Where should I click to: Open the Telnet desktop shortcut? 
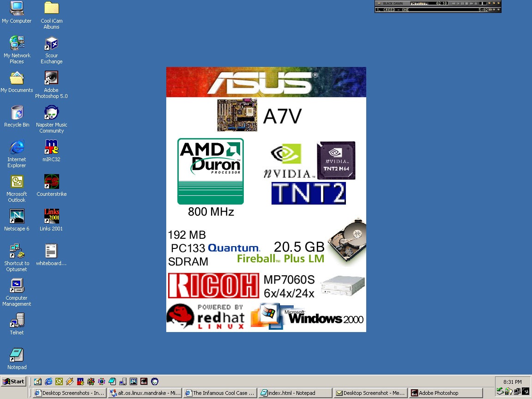point(17,320)
